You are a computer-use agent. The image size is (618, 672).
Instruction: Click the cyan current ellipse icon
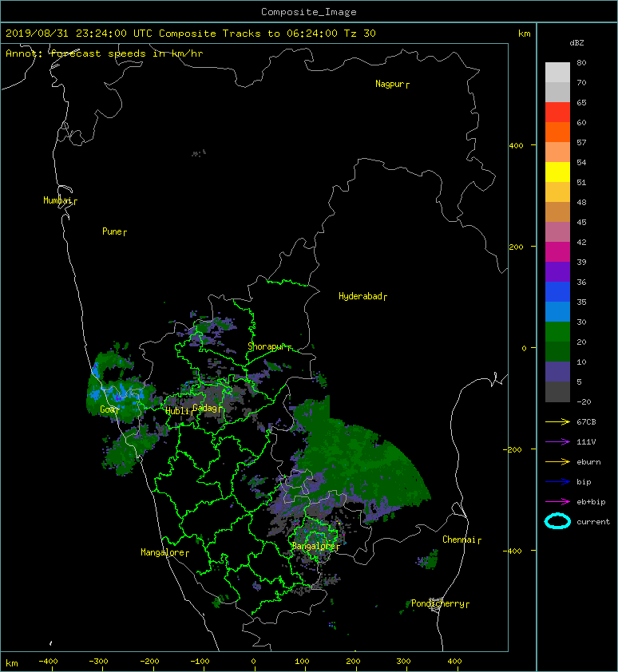557,521
